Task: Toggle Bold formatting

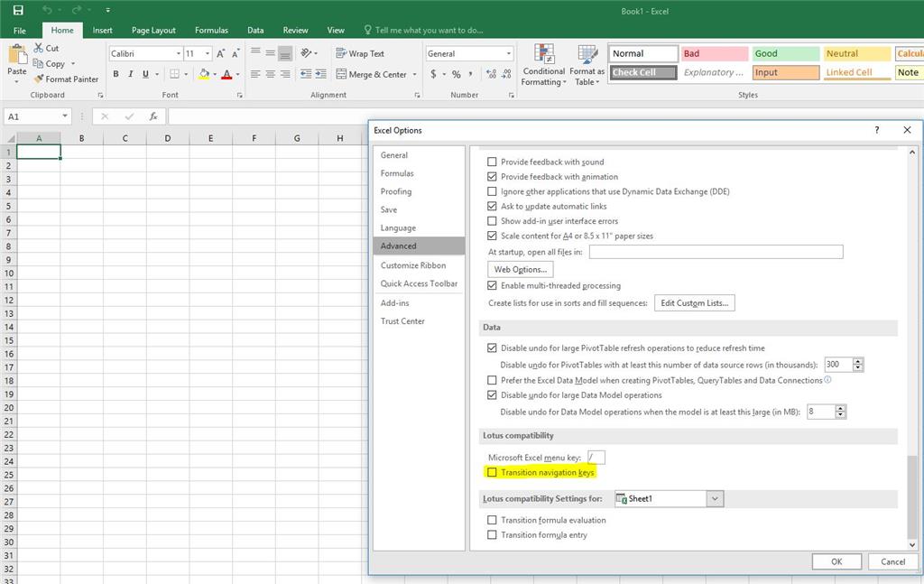Action: click(x=116, y=74)
